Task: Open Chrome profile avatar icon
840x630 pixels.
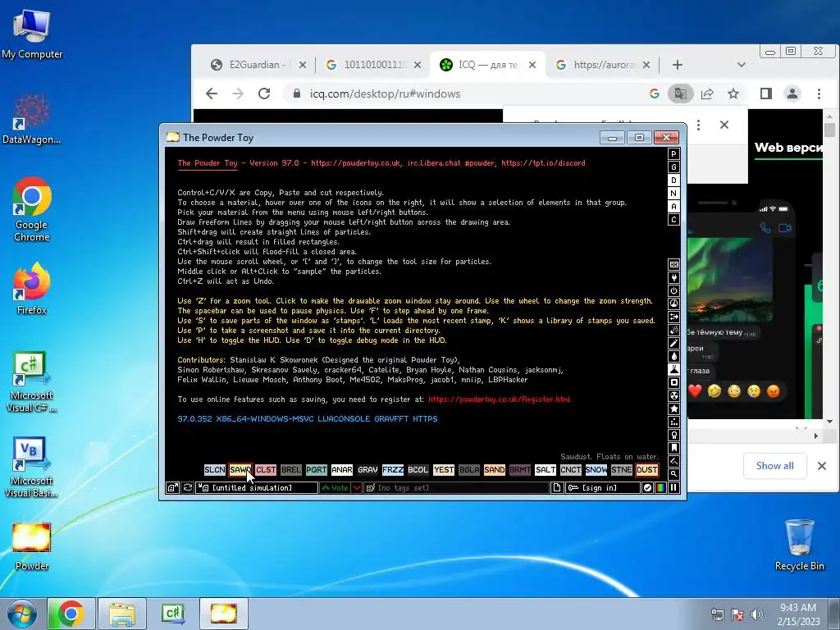Action: tap(792, 94)
